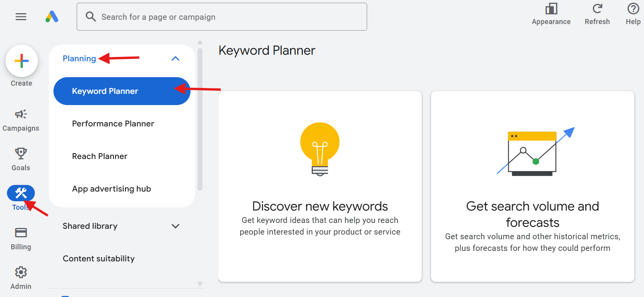Go to Reach Planner
This screenshot has height=297, width=644.
pos(99,156)
